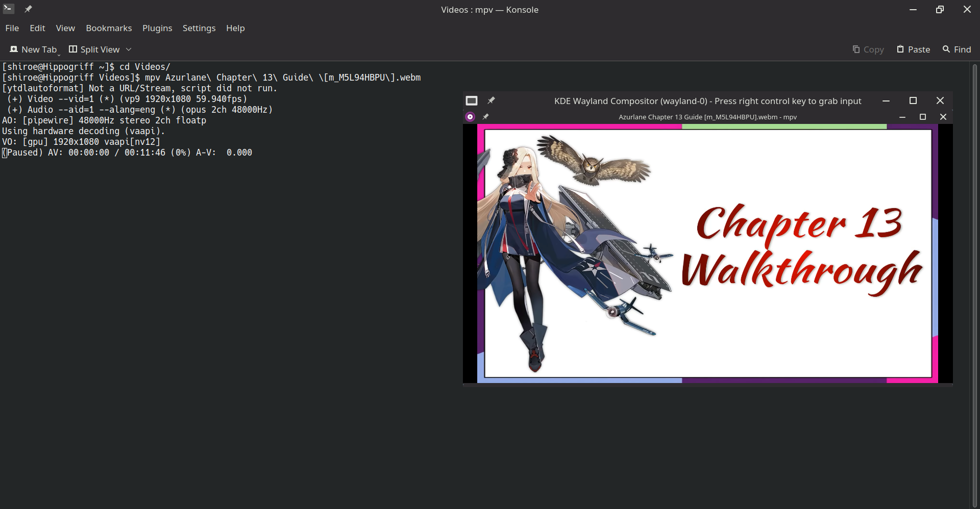Expand the Split View dropdown arrow
The width and height of the screenshot is (980, 509).
tap(129, 49)
